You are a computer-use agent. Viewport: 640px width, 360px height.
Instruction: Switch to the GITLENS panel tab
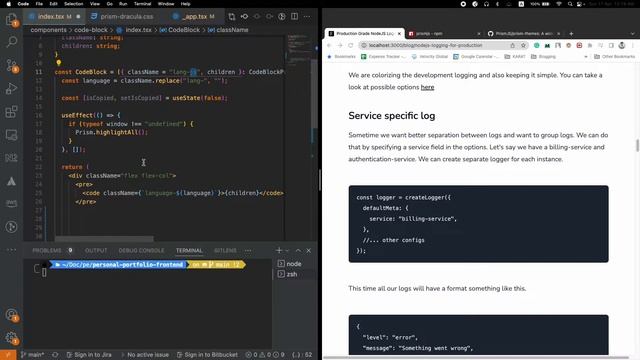tap(225, 250)
